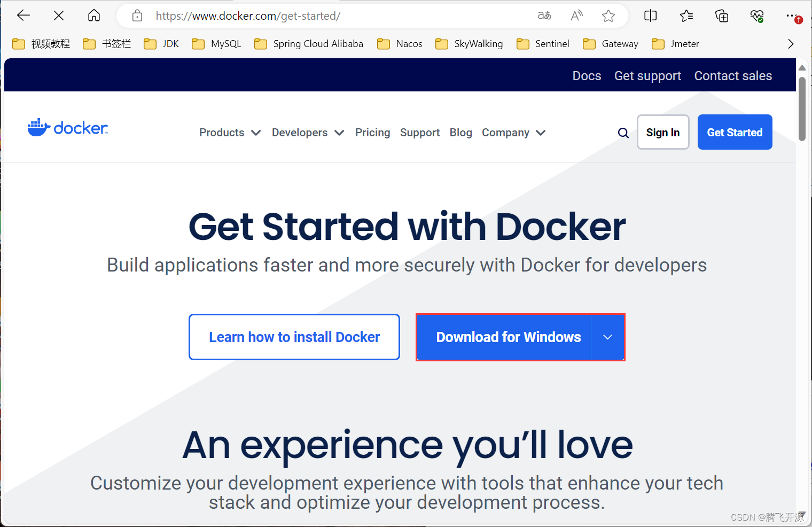
Task: Click the Sign In button
Action: [x=663, y=132]
